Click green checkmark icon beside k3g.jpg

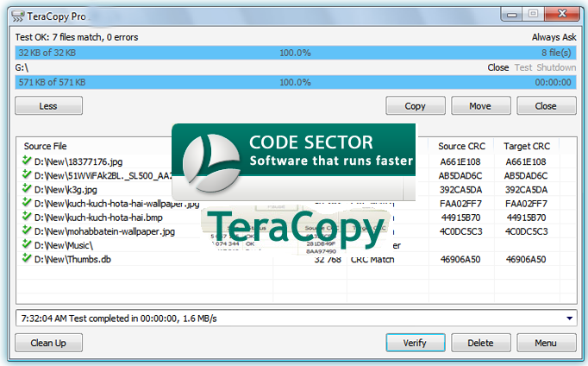(27, 188)
